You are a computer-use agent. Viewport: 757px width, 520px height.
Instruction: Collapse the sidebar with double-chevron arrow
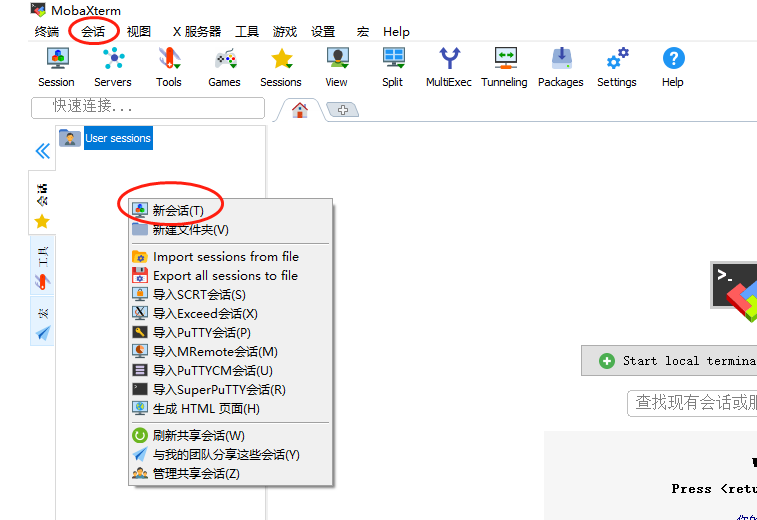42,151
